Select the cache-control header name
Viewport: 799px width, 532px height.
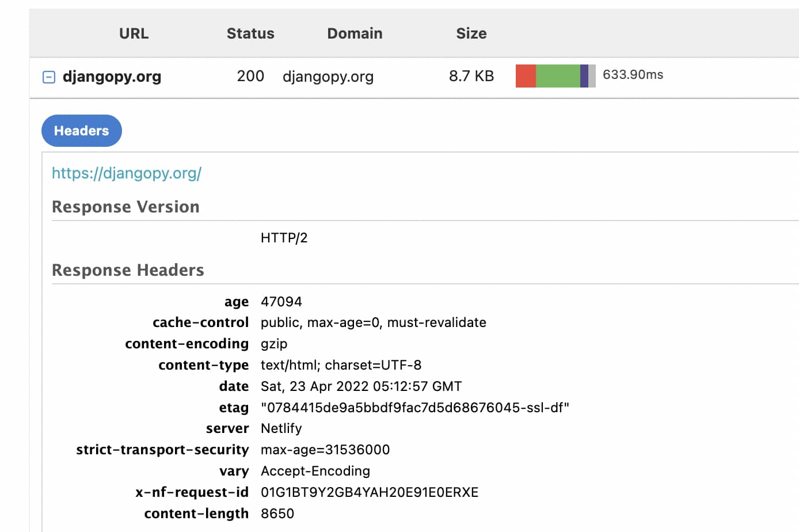pyautogui.click(x=201, y=322)
